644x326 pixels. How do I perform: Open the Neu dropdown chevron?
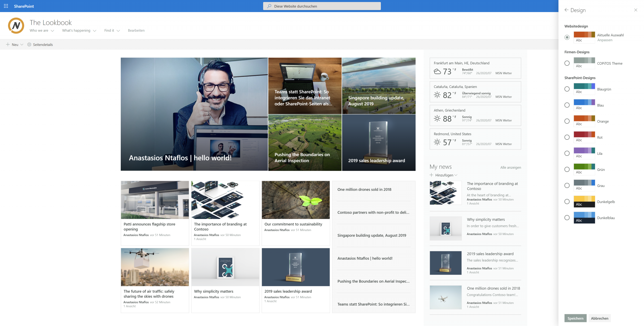coord(22,44)
